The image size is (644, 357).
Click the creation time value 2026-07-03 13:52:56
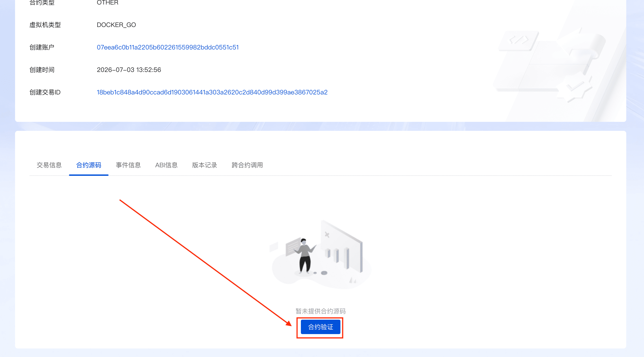(x=129, y=70)
